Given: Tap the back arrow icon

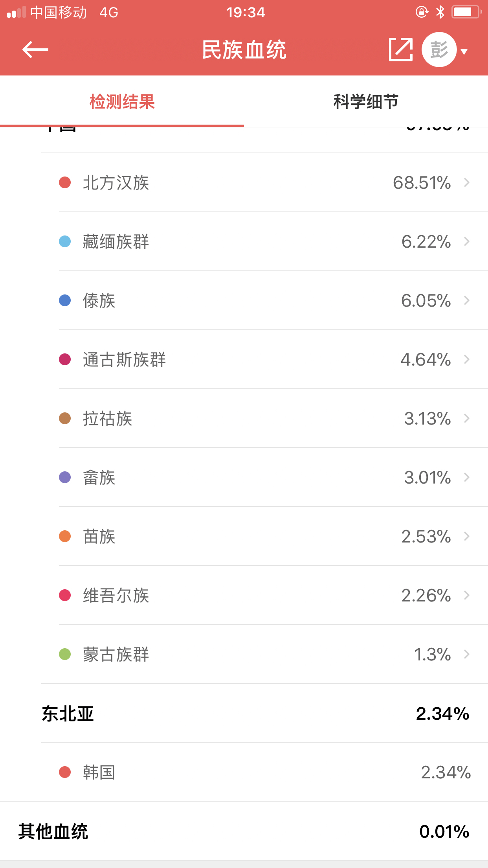Looking at the screenshot, I should tap(35, 50).
